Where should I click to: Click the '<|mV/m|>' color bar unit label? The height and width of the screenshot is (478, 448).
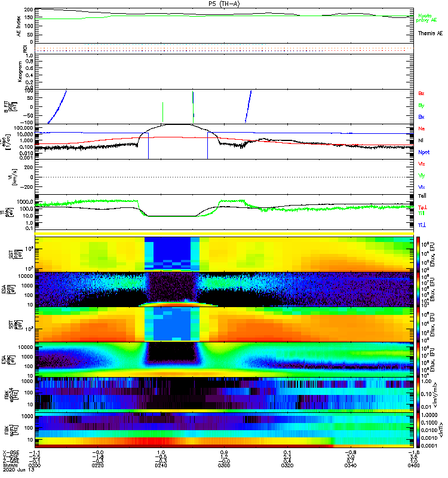pyautogui.click(x=435, y=395)
